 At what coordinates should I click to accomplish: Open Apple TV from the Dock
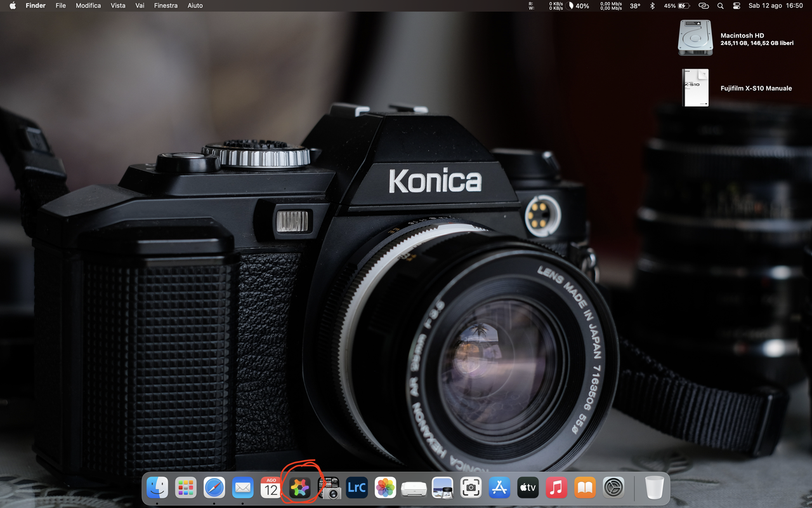tap(528, 488)
